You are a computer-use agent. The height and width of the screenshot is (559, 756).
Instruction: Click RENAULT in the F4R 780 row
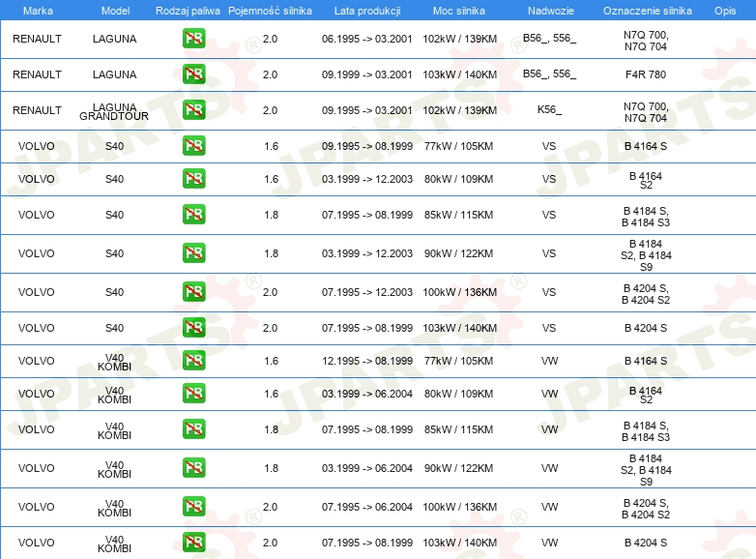coord(37,74)
